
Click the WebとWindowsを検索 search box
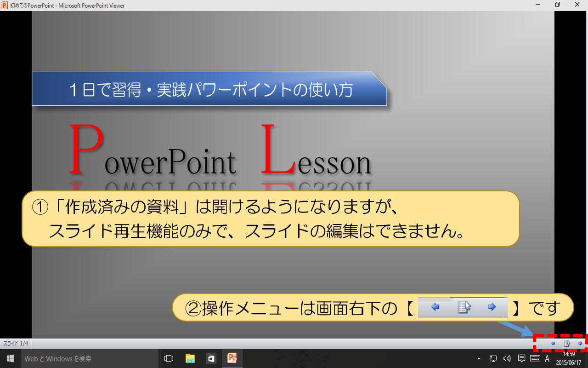[89, 358]
